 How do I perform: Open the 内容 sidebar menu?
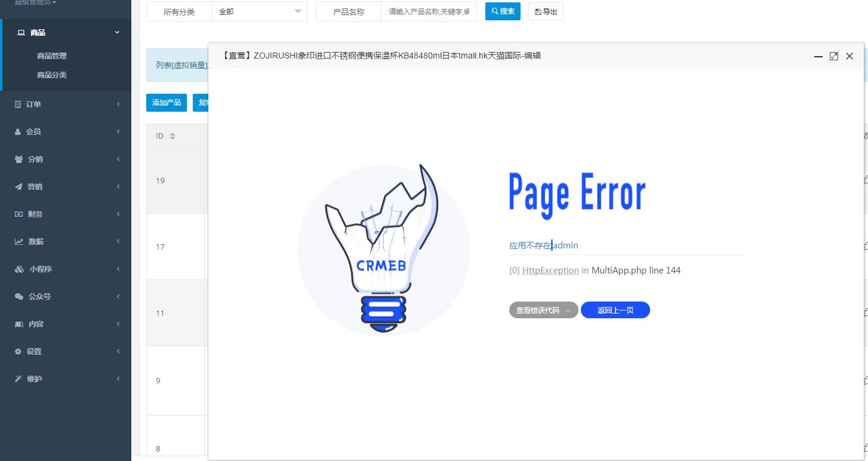click(66, 324)
